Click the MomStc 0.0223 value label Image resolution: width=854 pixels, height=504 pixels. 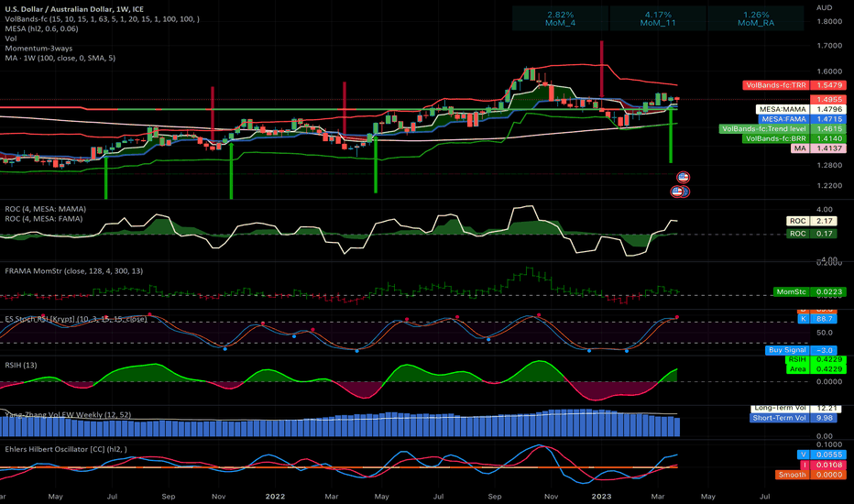point(810,292)
